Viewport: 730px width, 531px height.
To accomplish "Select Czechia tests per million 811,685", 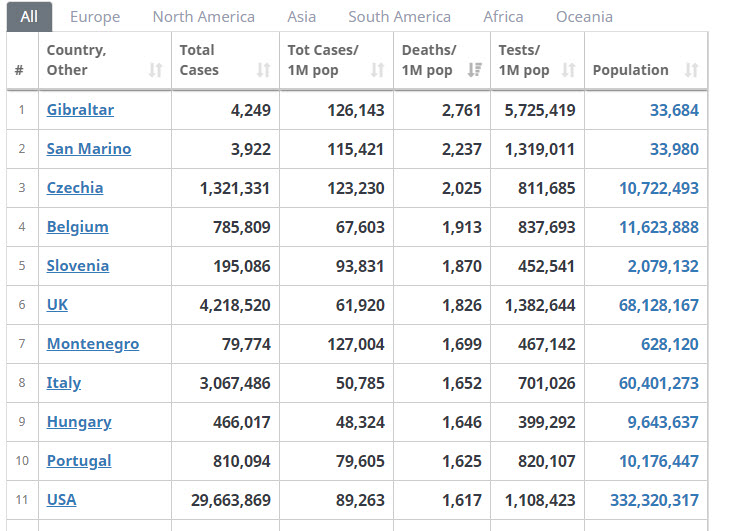I will pyautogui.click(x=547, y=188).
